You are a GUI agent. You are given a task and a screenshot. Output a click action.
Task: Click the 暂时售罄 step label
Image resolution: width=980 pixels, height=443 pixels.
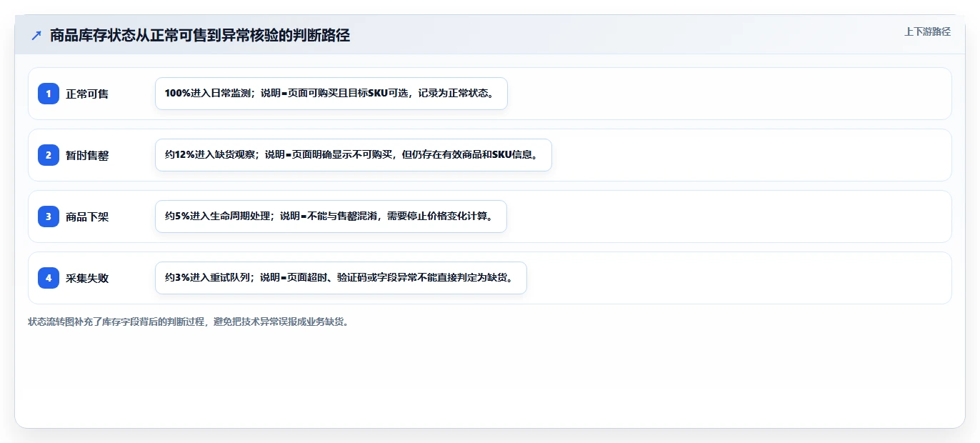87,155
